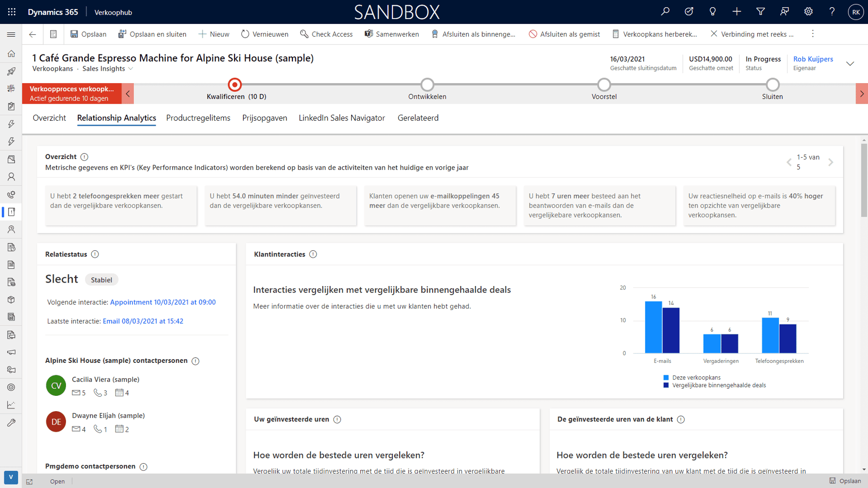The width and height of the screenshot is (868, 488).
Task: Collapse the process flag with the left chevron
Action: [x=128, y=94]
